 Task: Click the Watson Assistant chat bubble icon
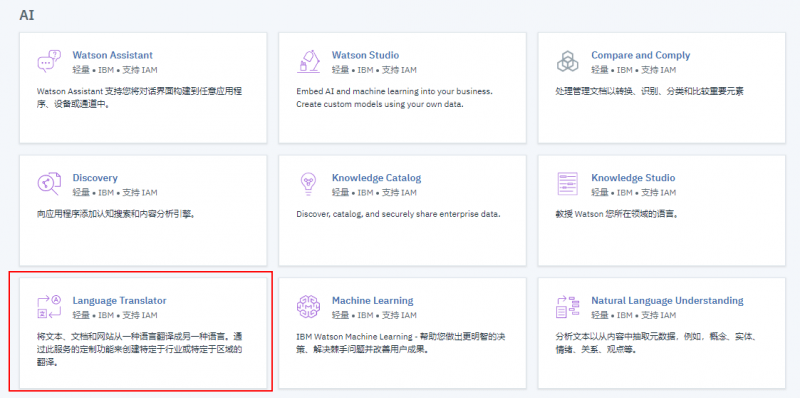click(49, 61)
